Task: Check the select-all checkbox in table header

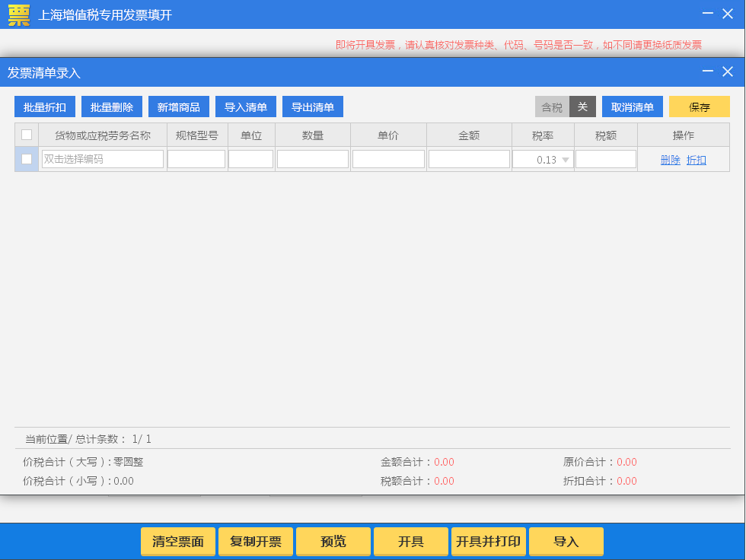Action: click(x=27, y=135)
